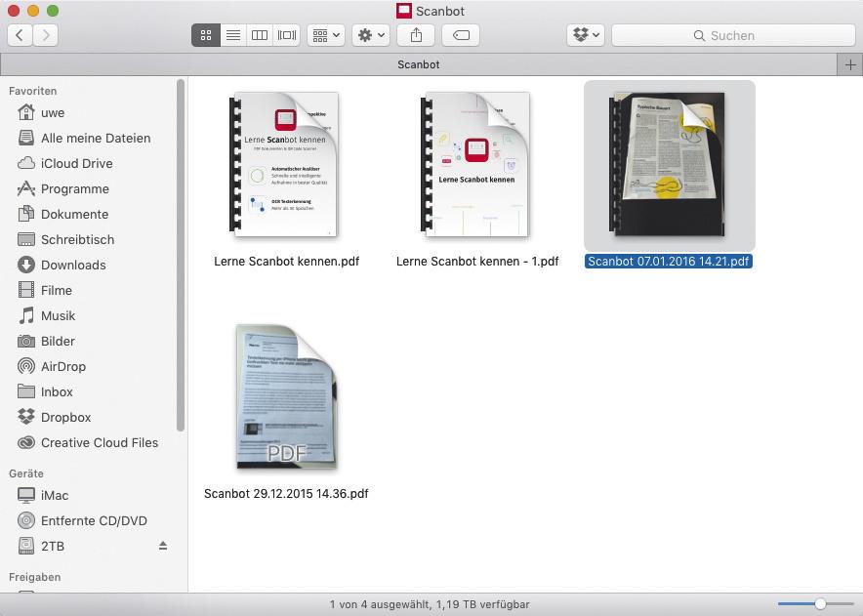The image size is (863, 616).
Task: Click file name Lerne Scanbot kennen - 1.pdf
Action: [x=477, y=262]
